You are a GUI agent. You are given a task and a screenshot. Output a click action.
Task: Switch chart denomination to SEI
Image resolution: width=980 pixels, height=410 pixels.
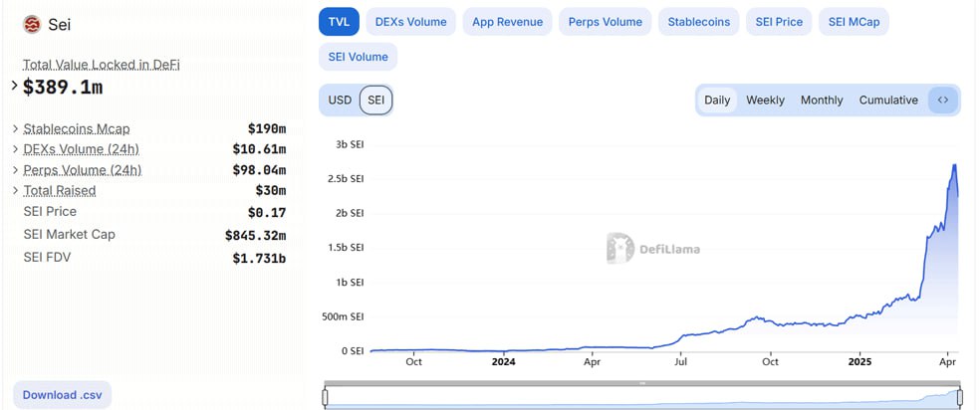pos(375,100)
